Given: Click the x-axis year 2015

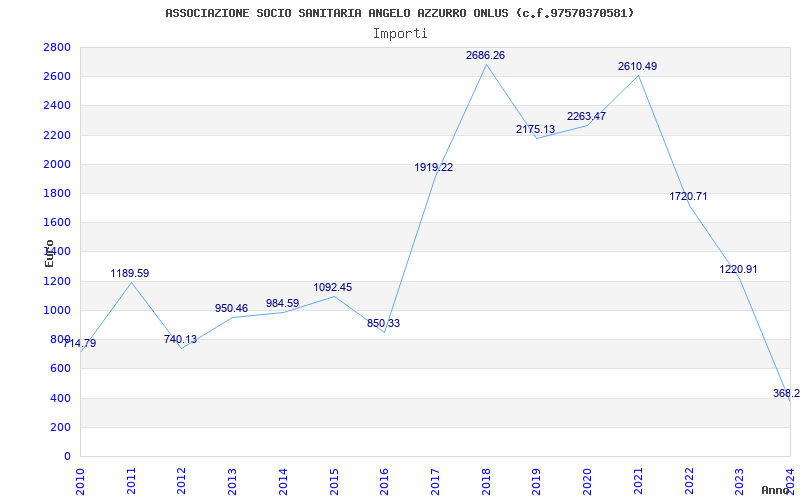Looking at the screenshot, I should pyautogui.click(x=334, y=482).
